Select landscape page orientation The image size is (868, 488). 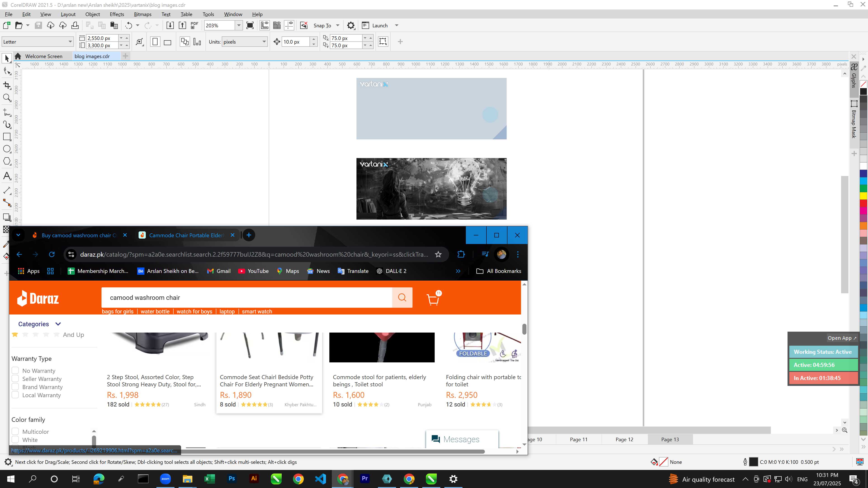167,42
